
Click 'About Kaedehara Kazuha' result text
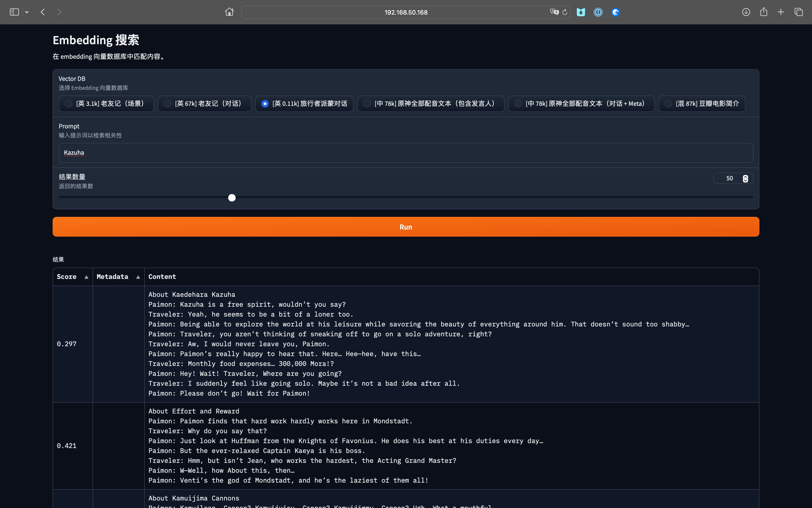click(191, 295)
